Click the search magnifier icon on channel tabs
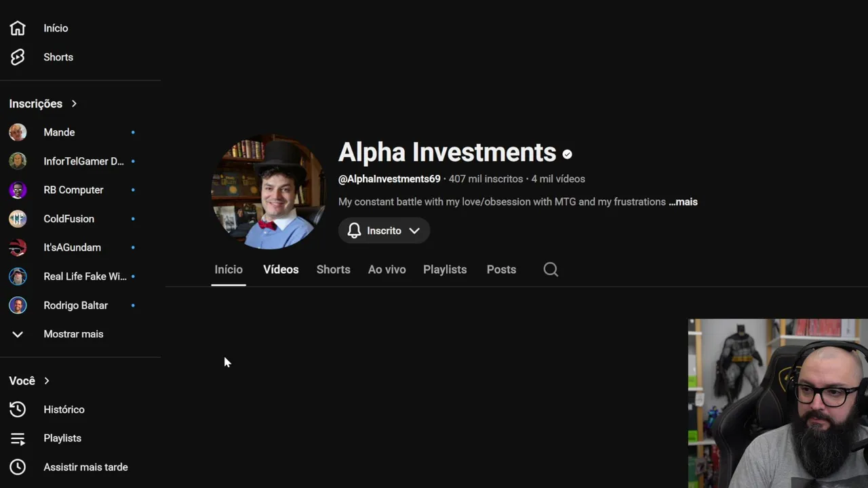 pos(551,270)
